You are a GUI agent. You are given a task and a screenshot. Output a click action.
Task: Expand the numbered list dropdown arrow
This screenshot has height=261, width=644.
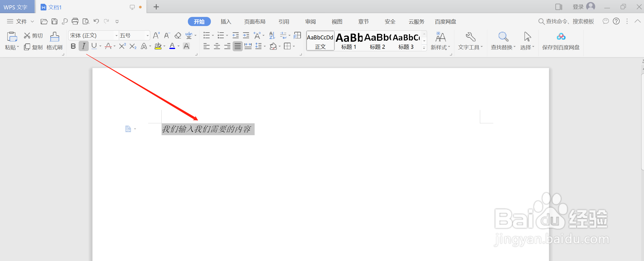pos(227,36)
